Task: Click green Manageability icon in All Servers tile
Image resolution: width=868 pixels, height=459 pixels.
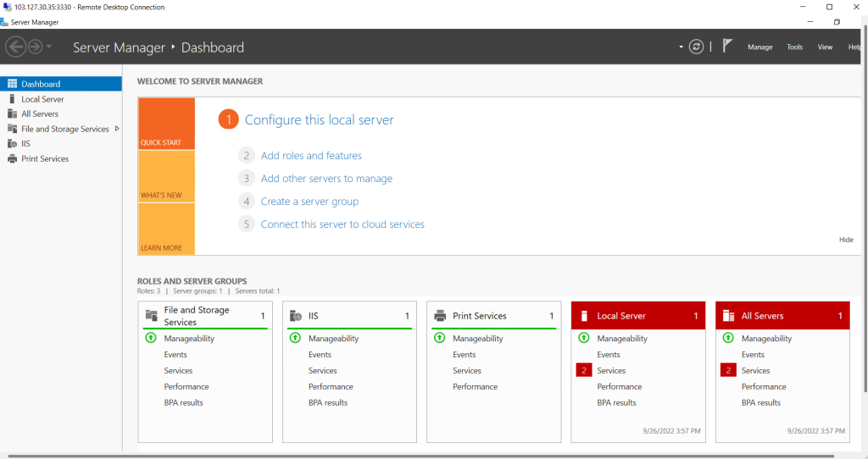Action: coord(728,338)
